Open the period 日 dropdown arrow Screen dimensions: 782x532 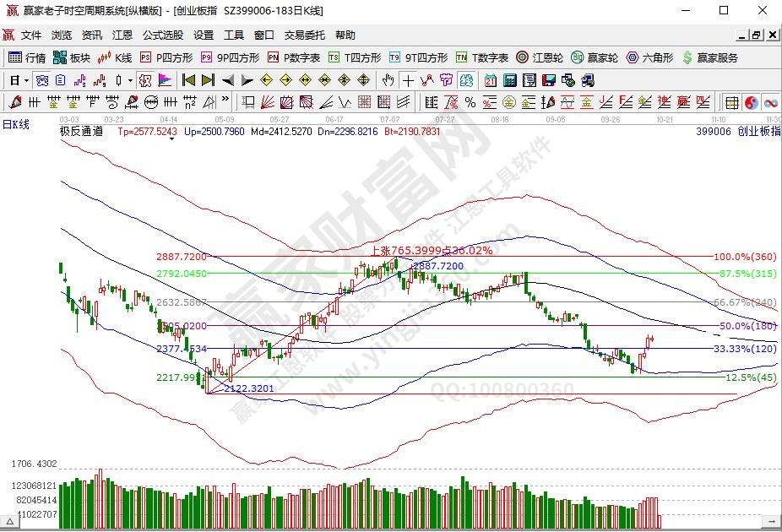(x=27, y=80)
